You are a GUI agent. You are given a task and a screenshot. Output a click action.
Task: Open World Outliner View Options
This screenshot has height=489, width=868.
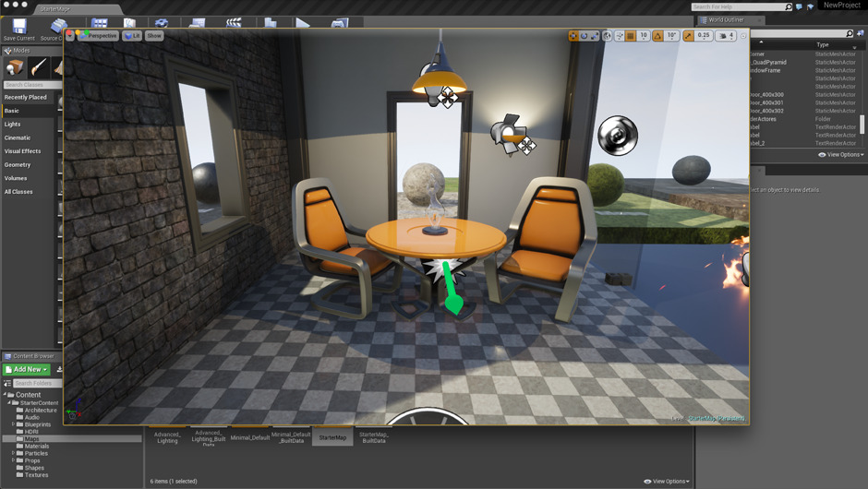[841, 155]
